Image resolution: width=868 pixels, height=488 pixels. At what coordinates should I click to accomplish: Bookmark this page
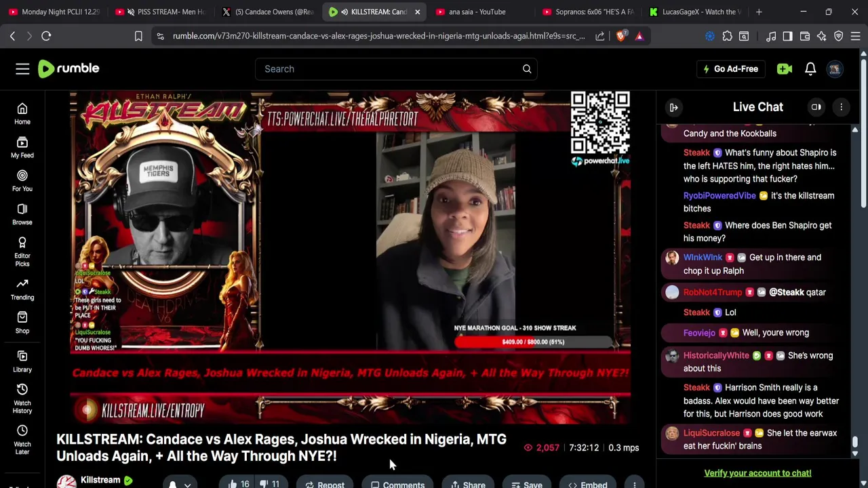[138, 36]
